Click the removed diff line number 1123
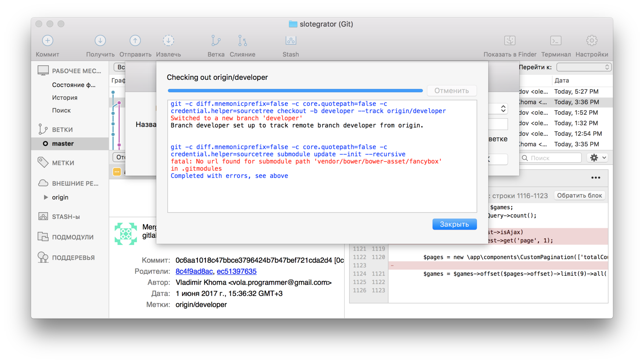 (360, 265)
